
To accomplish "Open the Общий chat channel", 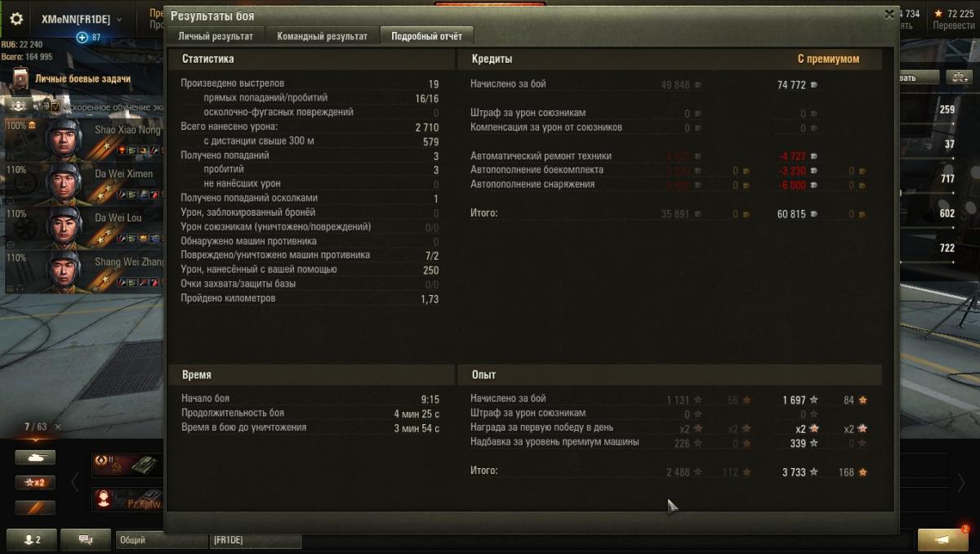I will coord(161,540).
